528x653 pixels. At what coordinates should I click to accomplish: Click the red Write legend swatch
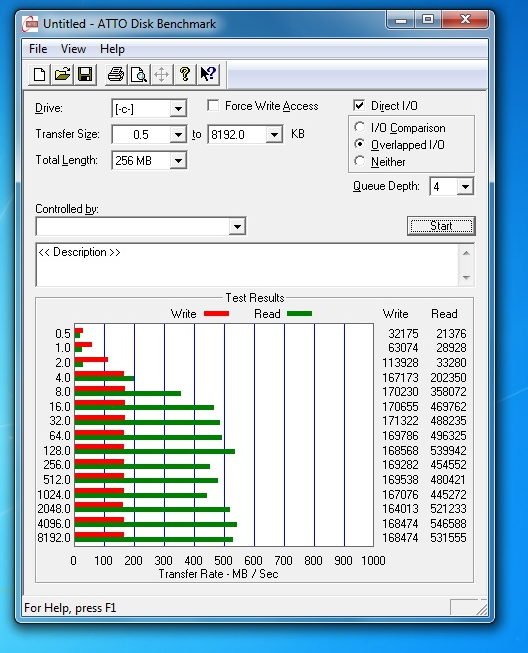click(216, 314)
